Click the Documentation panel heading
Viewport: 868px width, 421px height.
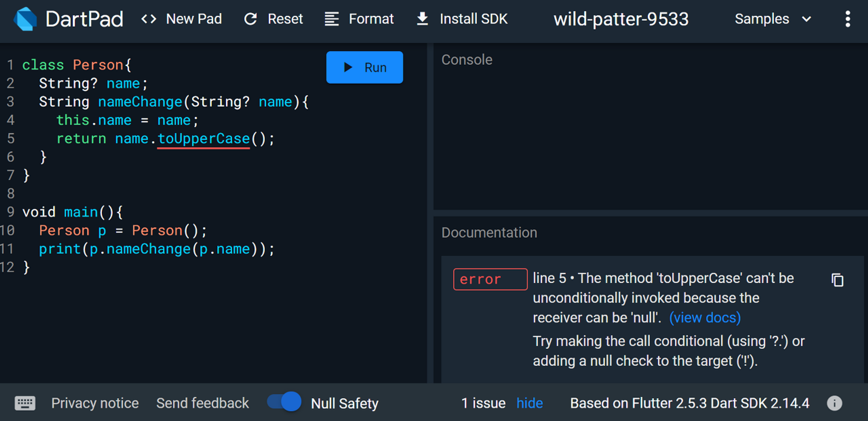489,233
